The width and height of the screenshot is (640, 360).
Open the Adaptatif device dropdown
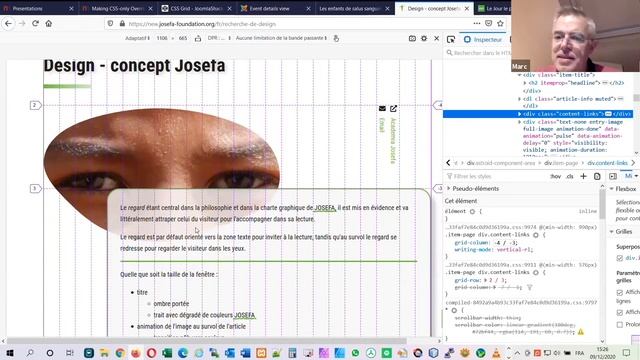pos(137,38)
